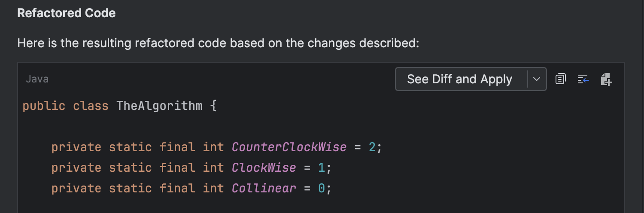Insert snippet at caret icon
Image resolution: width=644 pixels, height=213 pixels.
tap(583, 79)
